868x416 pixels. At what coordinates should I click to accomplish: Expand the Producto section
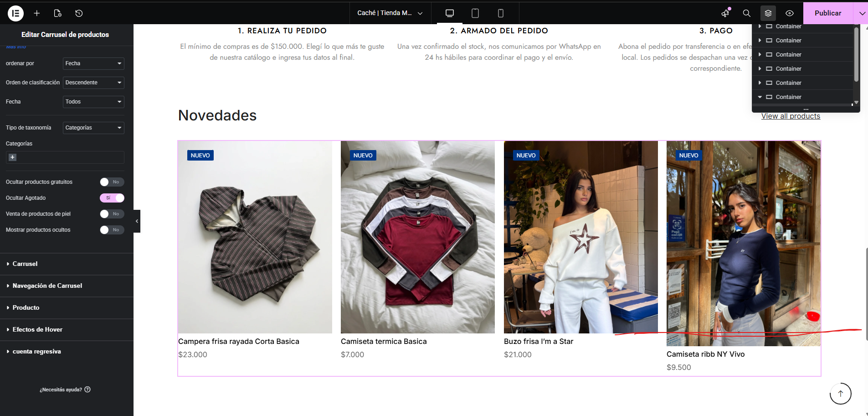[x=67, y=308]
